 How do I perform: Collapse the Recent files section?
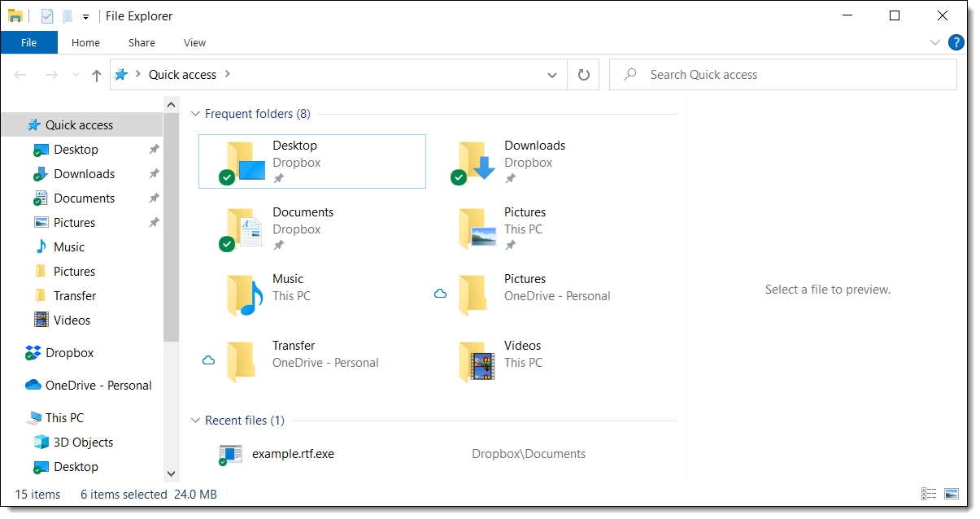[x=195, y=420]
